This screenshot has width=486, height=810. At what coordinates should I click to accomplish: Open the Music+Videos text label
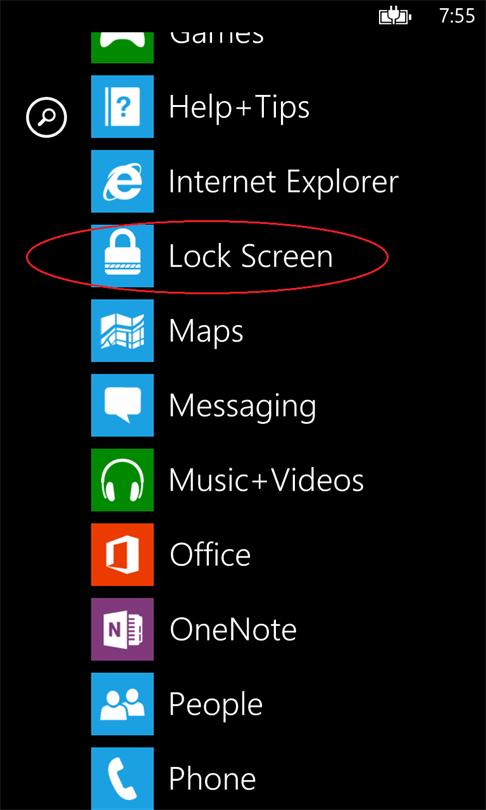click(266, 480)
